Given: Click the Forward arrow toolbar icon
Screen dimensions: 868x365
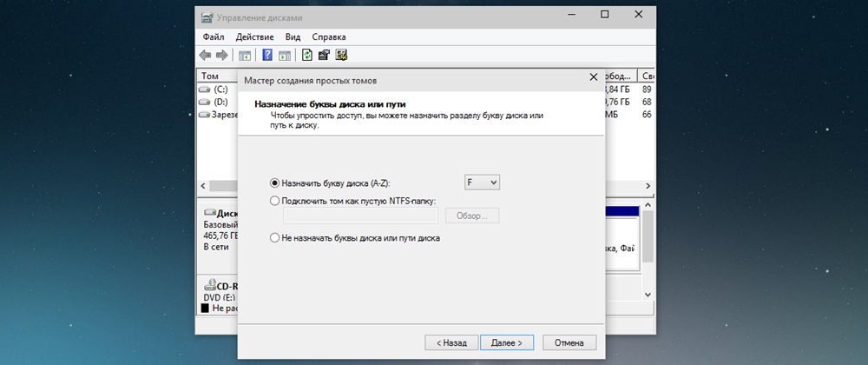Looking at the screenshot, I should [x=222, y=56].
